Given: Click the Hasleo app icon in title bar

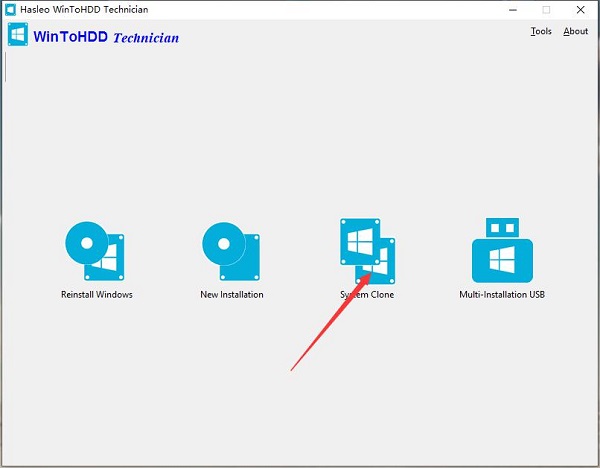Looking at the screenshot, I should pos(10,10).
